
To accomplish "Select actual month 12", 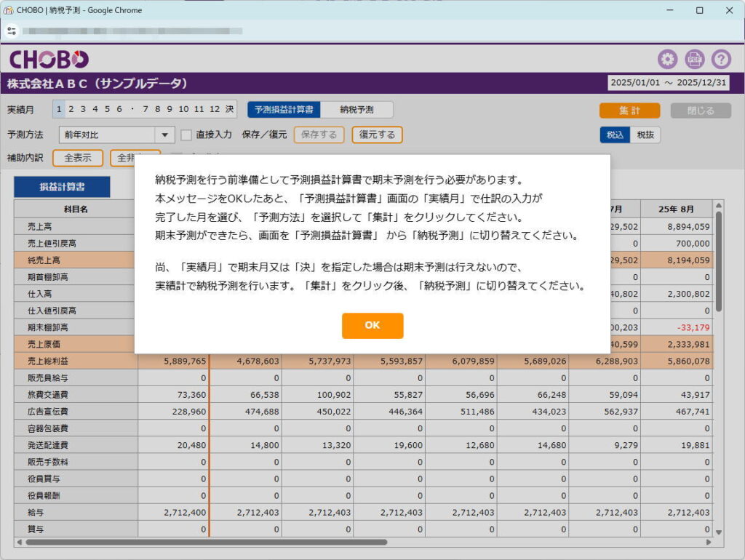I will [x=215, y=109].
